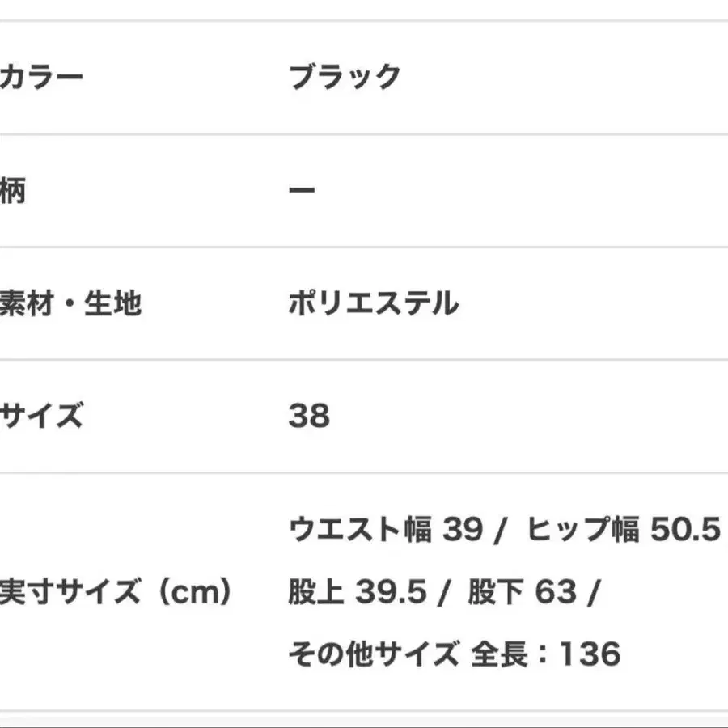Click the number 39.5 after 股上
This screenshot has width=728, height=728.
point(391,592)
